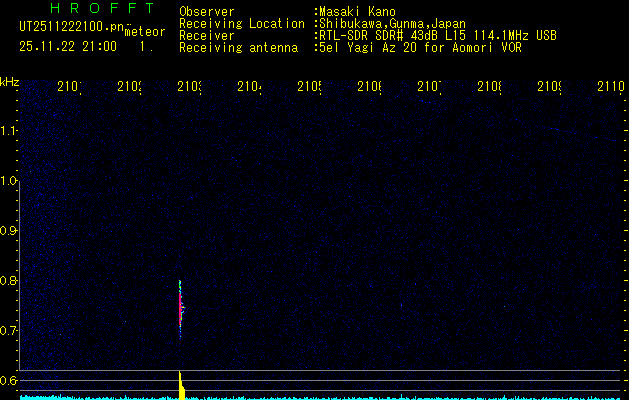Click the meteor echo streak in spectrogram
The width and height of the screenshot is (629, 400).
[x=181, y=310]
